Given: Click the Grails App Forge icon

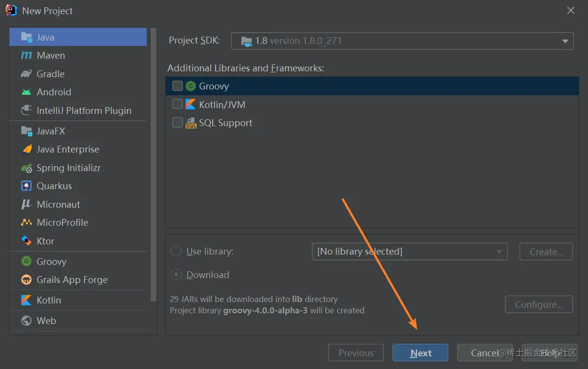Looking at the screenshot, I should tap(26, 280).
